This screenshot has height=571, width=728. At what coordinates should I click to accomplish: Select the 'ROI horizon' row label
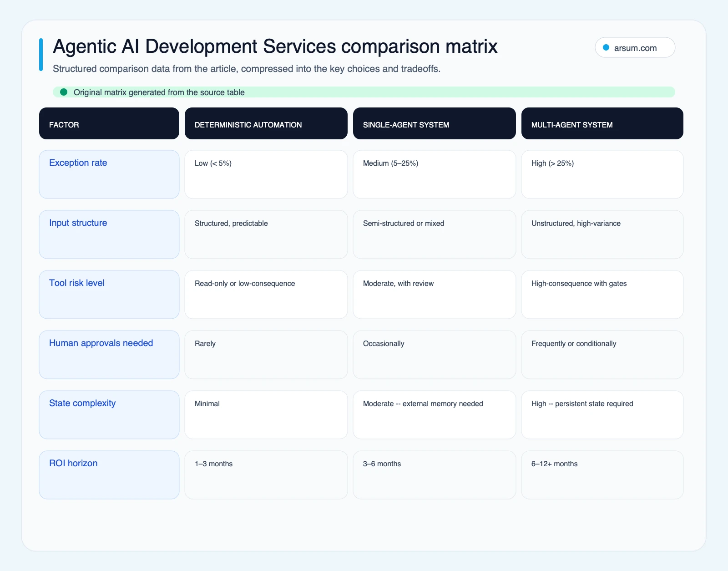point(109,475)
